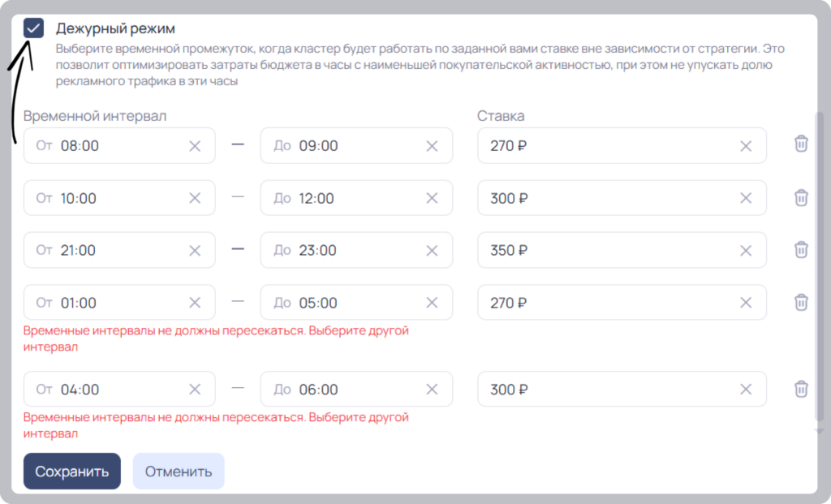
Task: Click the Отменить button
Action: coord(179,472)
